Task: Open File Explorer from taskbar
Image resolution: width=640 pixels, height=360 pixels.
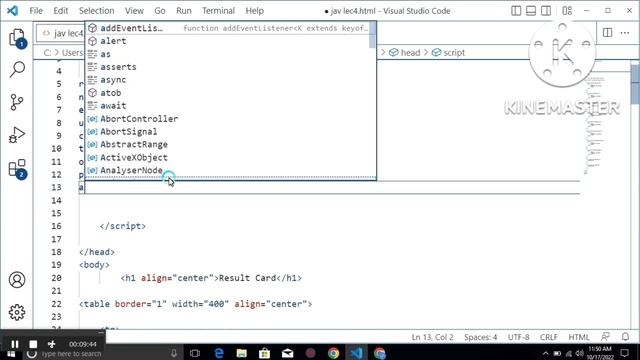Action: (242, 353)
